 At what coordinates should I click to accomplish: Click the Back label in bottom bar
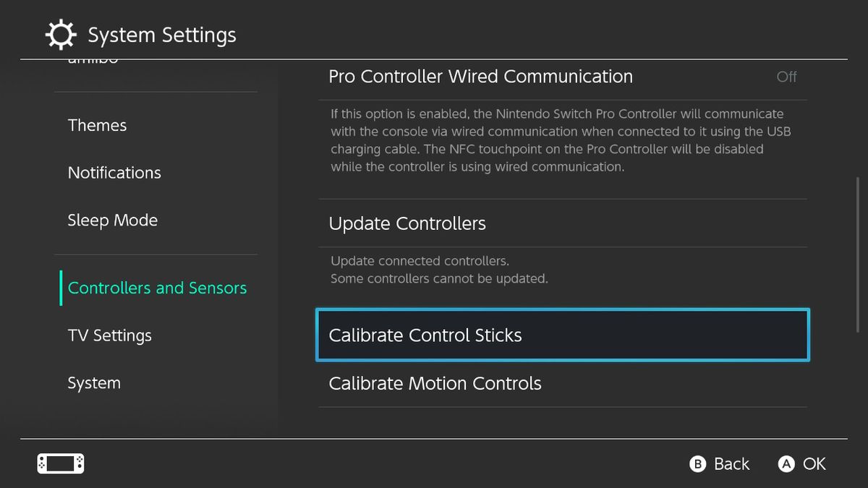coord(731,463)
